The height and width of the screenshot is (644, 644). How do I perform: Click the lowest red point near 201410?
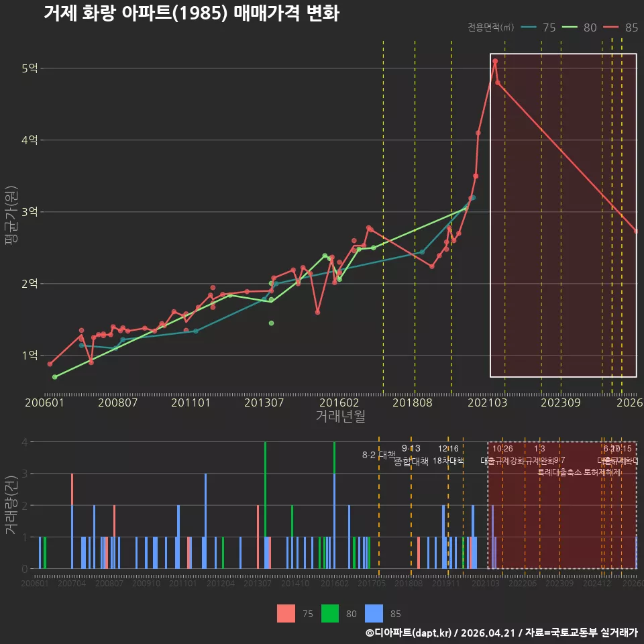[x=317, y=313]
